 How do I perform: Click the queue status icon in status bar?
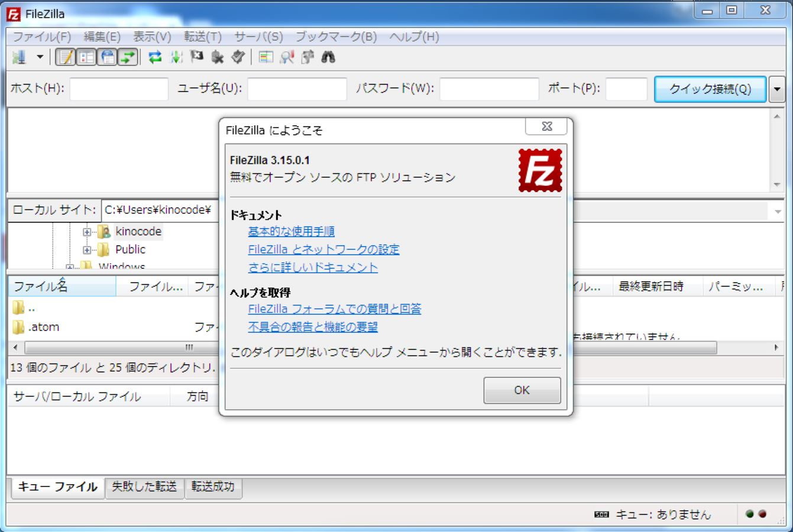[x=601, y=514]
